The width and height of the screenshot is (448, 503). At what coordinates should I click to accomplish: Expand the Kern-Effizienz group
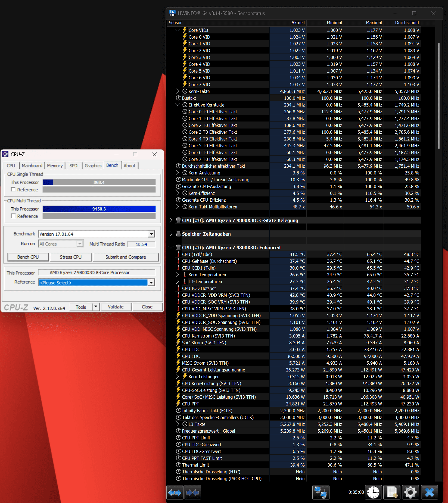coord(178,193)
